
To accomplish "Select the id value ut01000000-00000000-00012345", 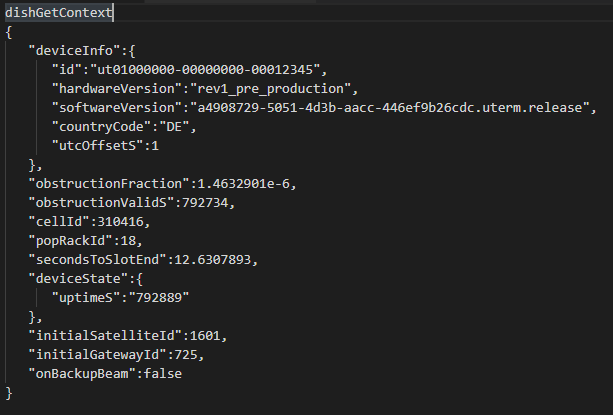I will coord(205,70).
